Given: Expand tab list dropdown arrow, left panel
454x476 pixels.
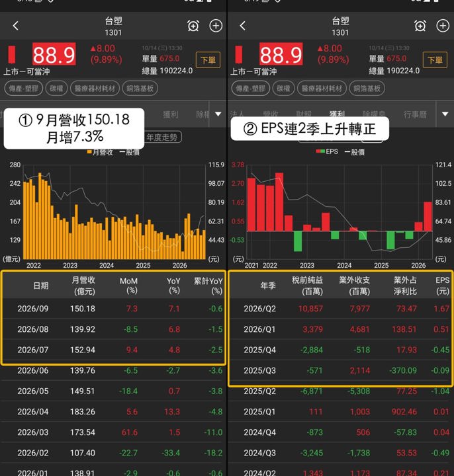Looking at the screenshot, I should pos(218,114).
